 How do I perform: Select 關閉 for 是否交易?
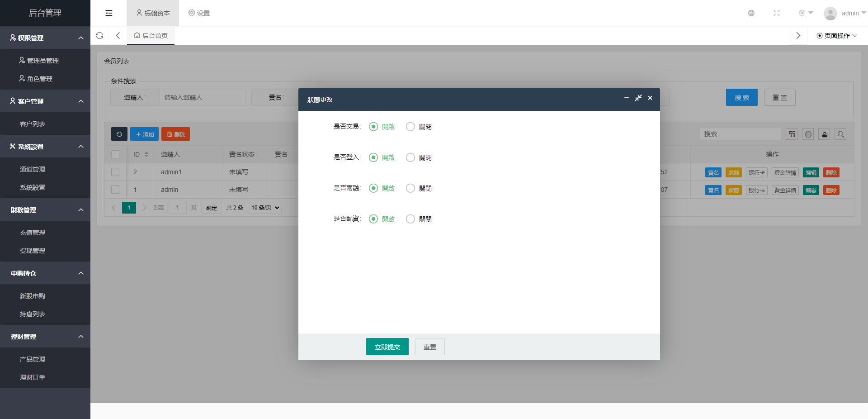(x=410, y=127)
